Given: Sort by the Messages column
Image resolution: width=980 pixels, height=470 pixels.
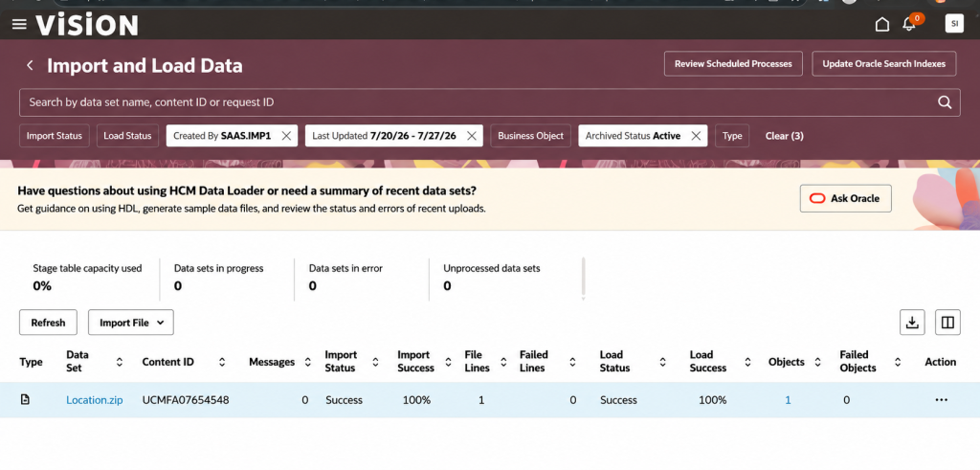Looking at the screenshot, I should (307, 362).
